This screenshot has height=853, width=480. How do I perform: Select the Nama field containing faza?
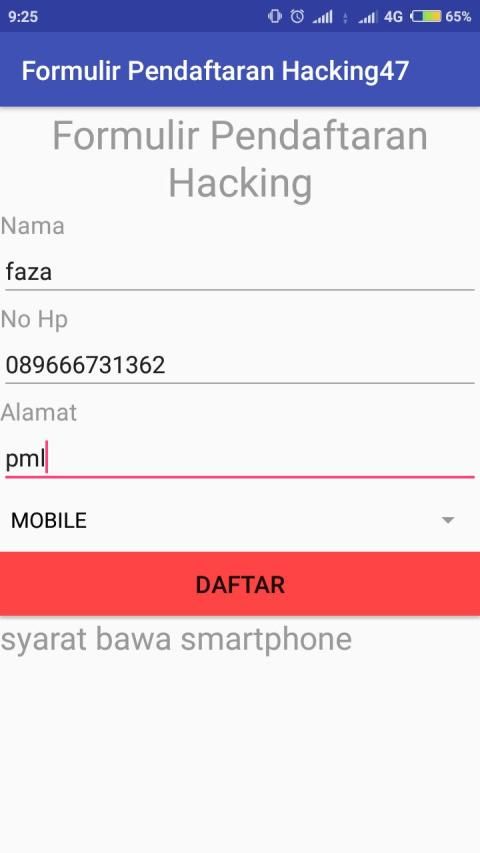[240, 271]
